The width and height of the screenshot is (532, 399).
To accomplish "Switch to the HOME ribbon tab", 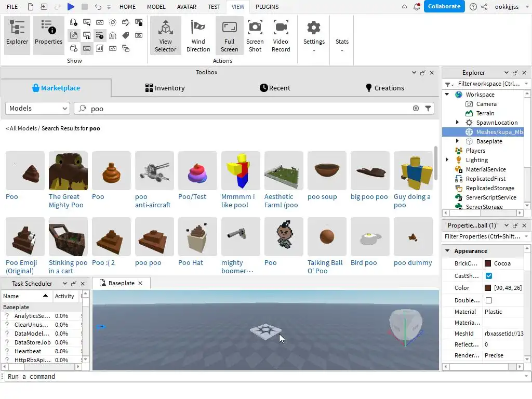I will (128, 7).
